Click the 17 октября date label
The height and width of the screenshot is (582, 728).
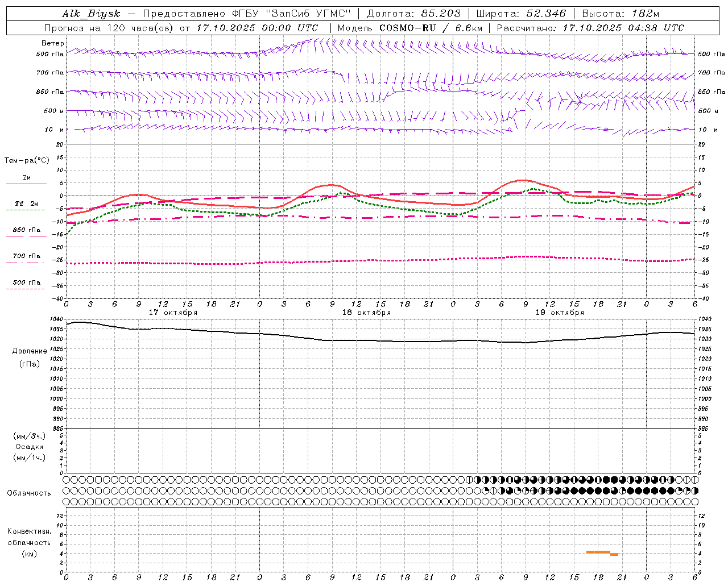click(173, 313)
